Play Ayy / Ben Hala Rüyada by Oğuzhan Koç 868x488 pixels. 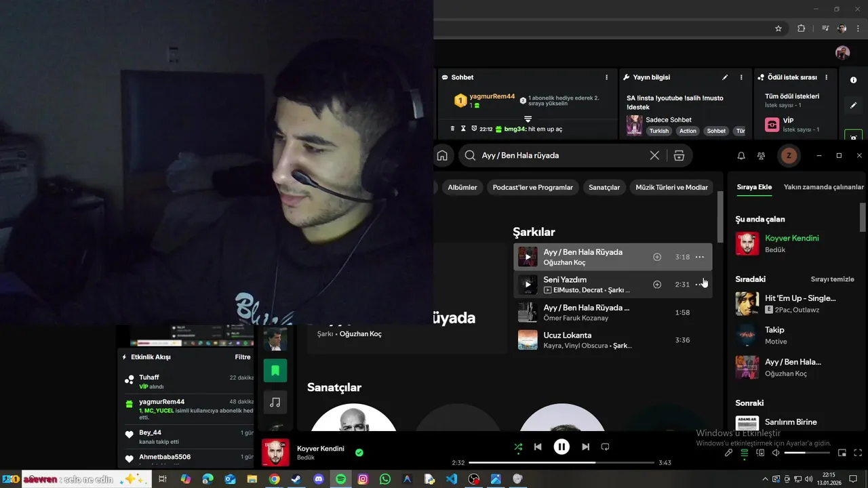(x=528, y=257)
